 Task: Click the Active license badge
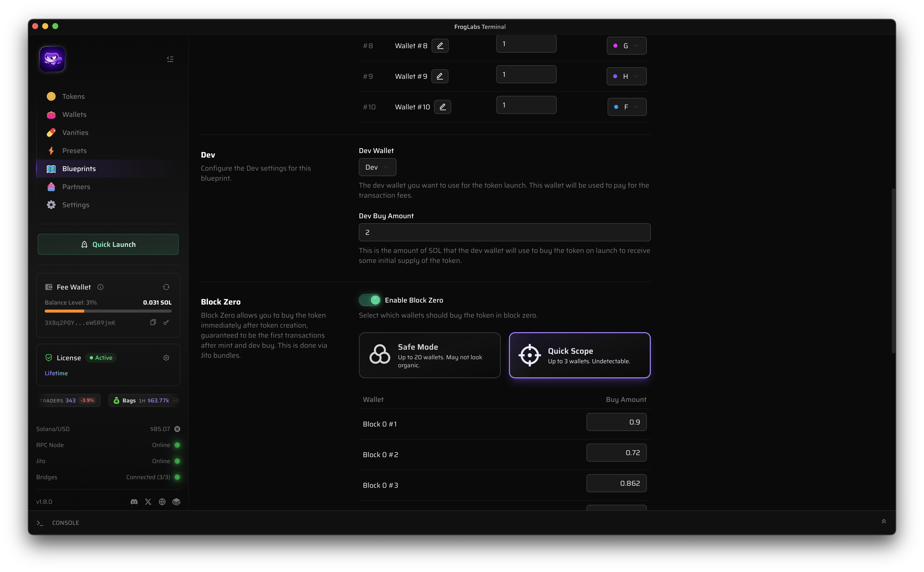point(101,358)
